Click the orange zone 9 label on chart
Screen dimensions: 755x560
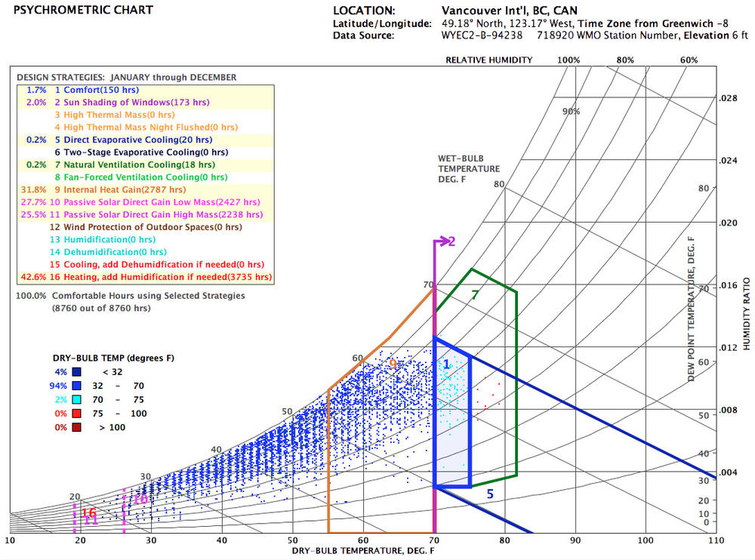[393, 364]
